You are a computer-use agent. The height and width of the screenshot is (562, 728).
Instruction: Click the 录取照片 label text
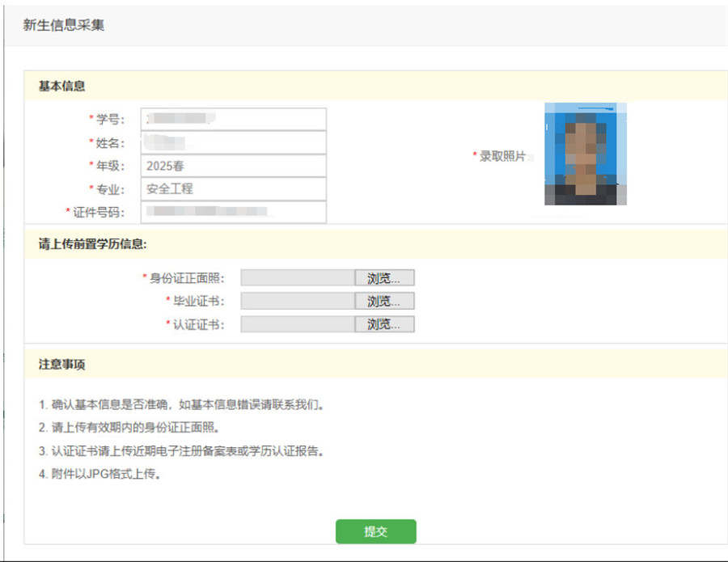[502, 156]
